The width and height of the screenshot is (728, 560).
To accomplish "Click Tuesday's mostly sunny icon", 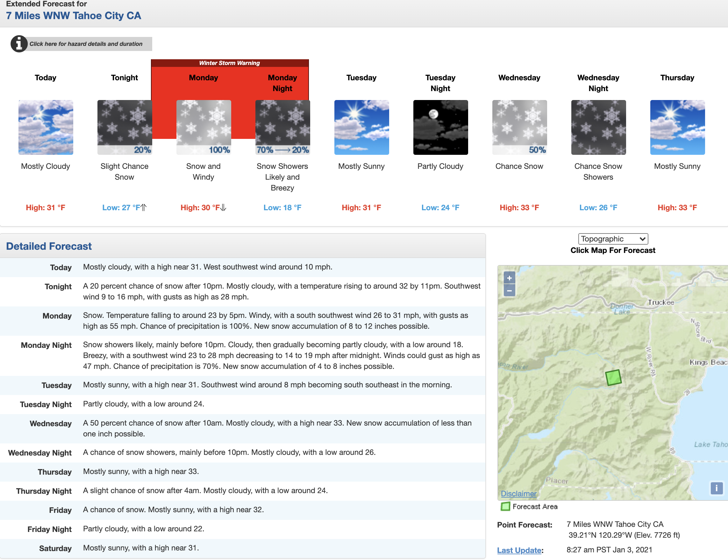I will tap(361, 127).
